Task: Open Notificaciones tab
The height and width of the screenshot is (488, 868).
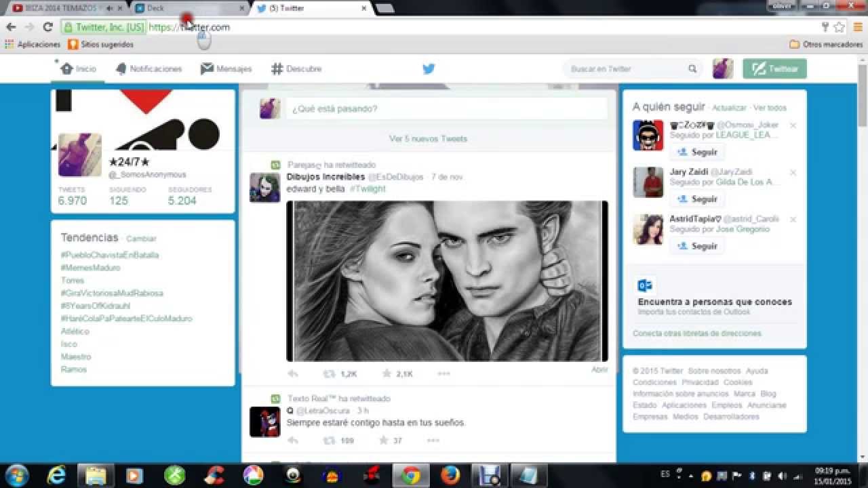Action: pyautogui.click(x=149, y=69)
